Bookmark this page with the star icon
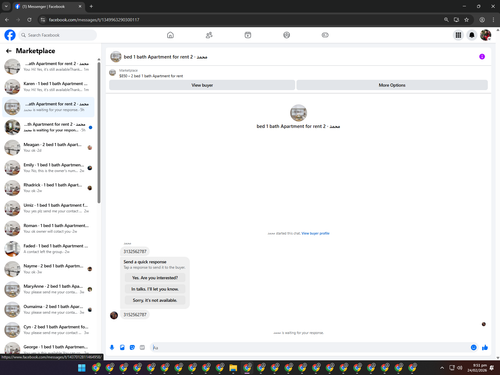Image resolution: width=500 pixels, height=375 pixels. [467, 20]
